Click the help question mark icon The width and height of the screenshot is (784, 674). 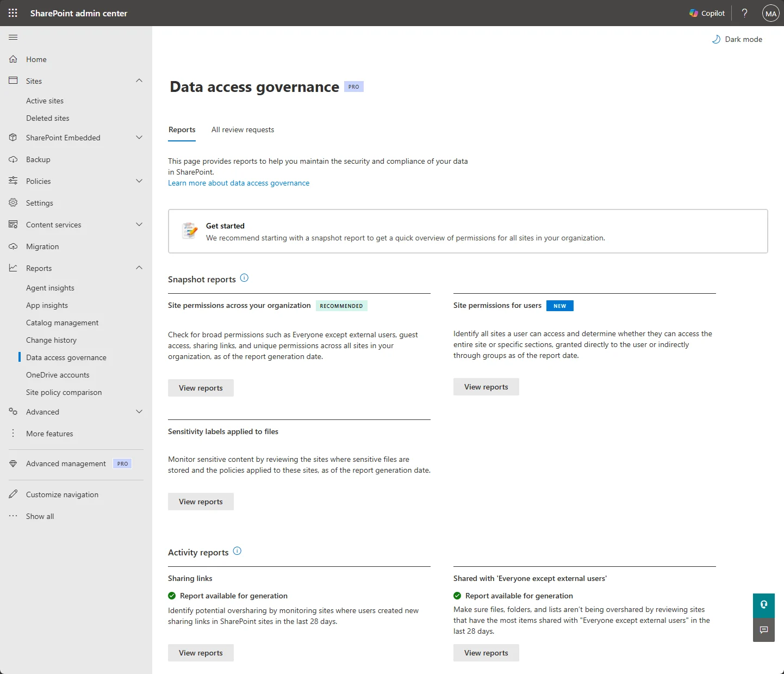pos(744,13)
